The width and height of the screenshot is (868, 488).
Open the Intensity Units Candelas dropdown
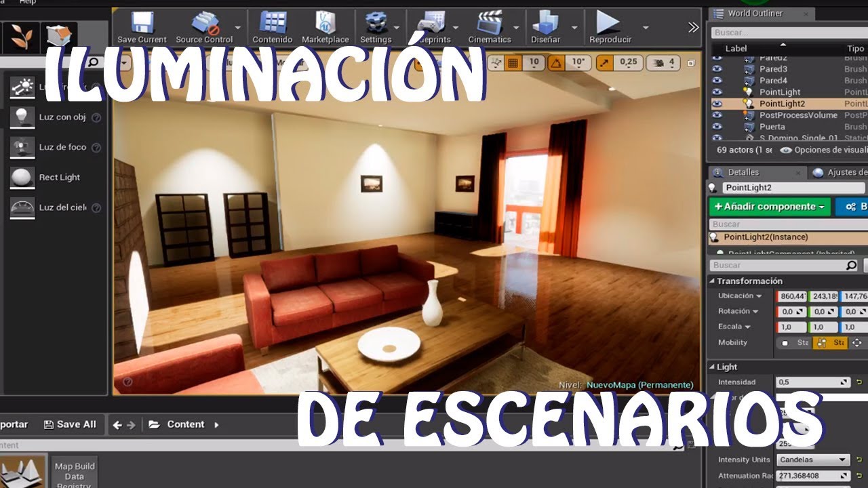point(812,460)
